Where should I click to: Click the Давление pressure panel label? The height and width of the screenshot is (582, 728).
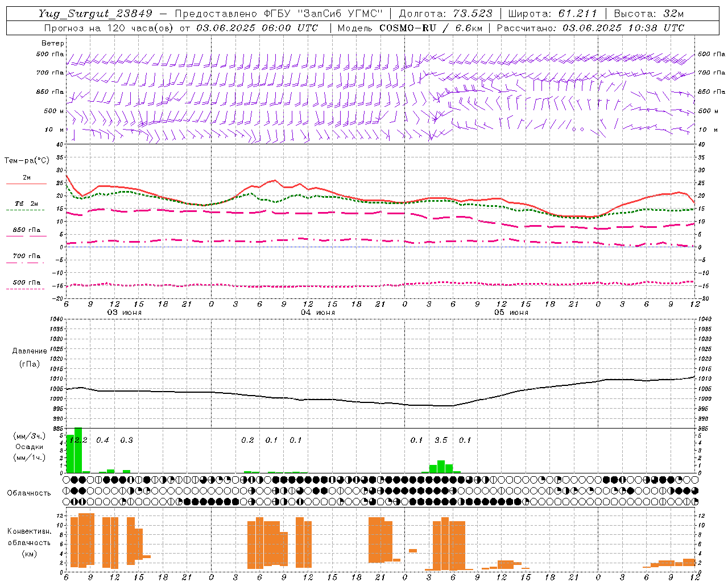coord(30,351)
